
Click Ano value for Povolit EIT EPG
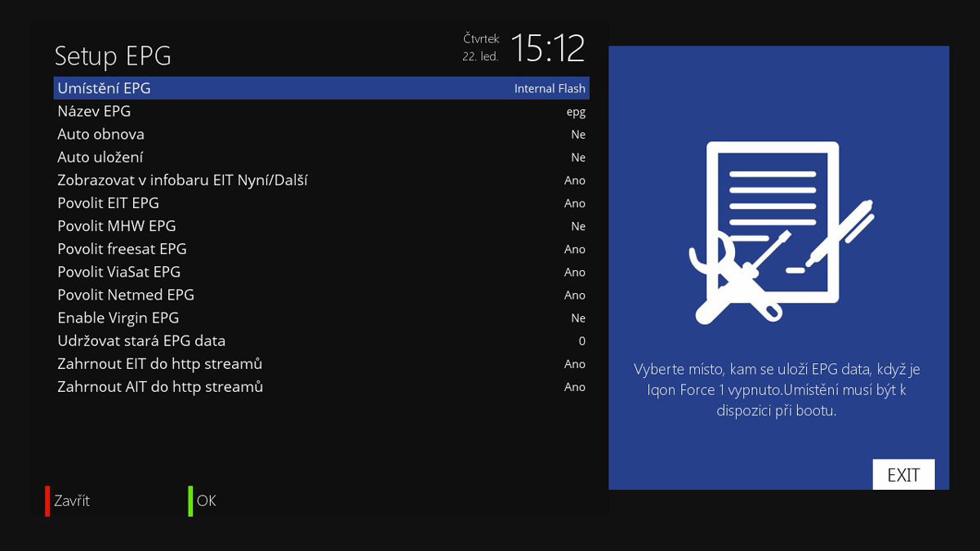tap(575, 203)
